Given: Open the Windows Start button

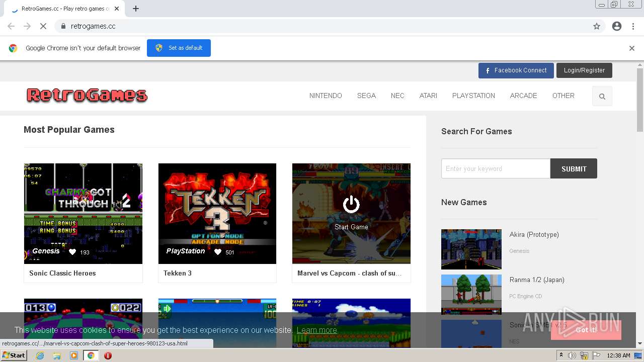Looking at the screenshot, I should tap(14, 355).
